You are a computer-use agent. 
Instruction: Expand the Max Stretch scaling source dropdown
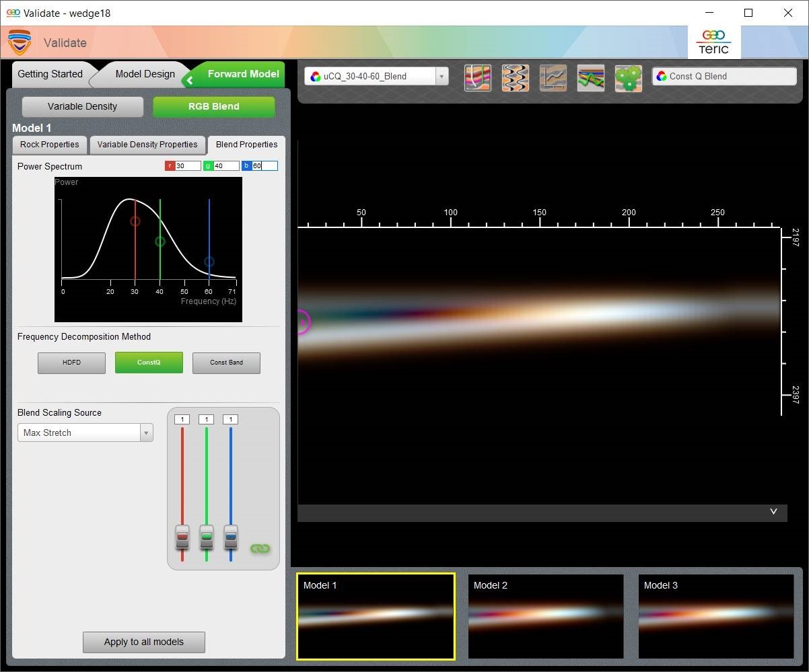tap(146, 433)
